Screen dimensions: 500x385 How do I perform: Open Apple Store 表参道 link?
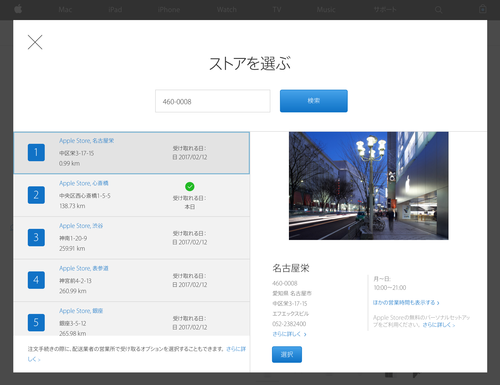coord(84,268)
